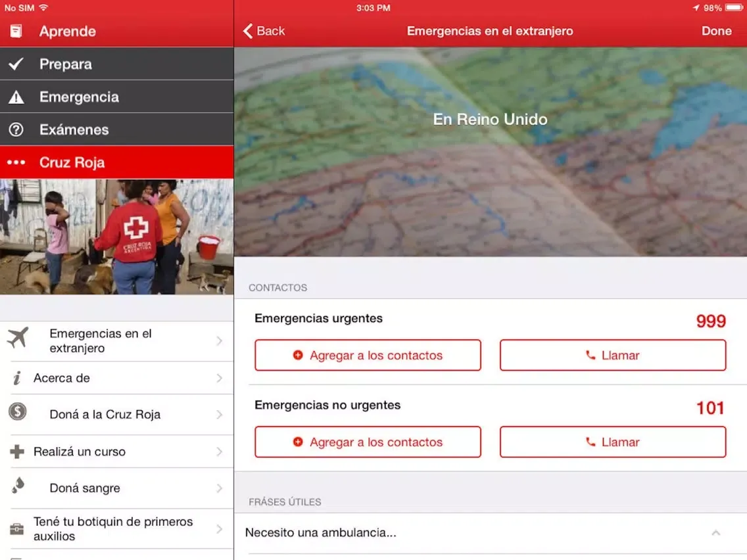Tap the plus cross course icon
747x560 pixels.
[x=17, y=452]
